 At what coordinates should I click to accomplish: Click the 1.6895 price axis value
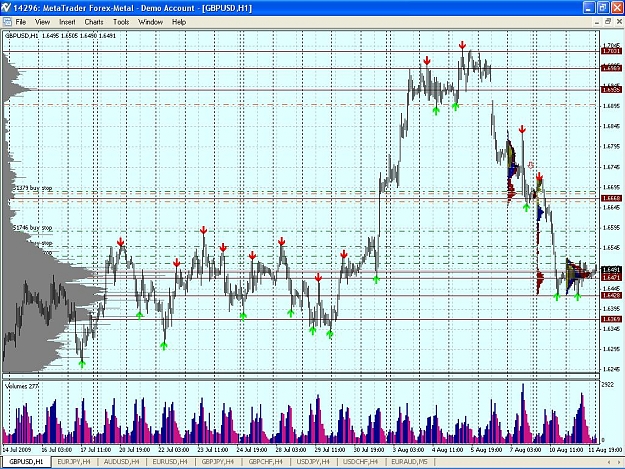(611, 106)
